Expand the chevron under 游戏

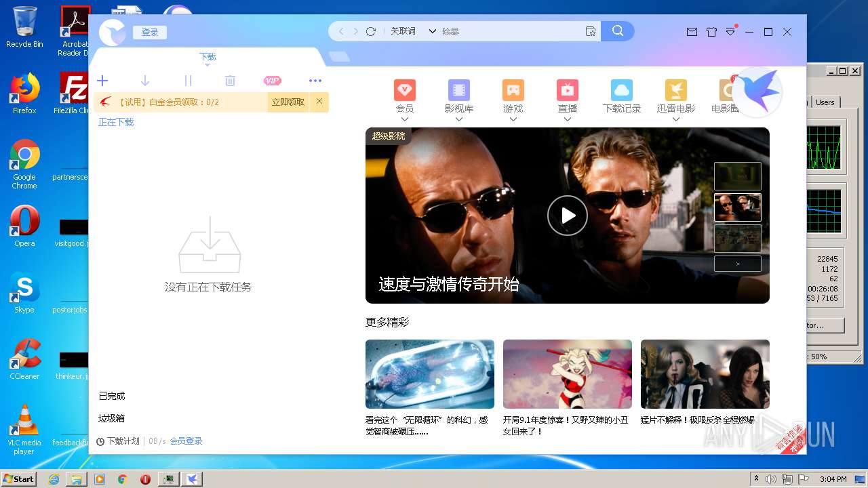pos(513,119)
